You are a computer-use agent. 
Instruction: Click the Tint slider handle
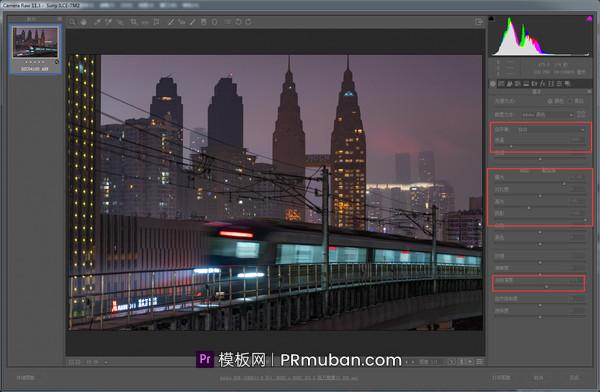(540, 158)
